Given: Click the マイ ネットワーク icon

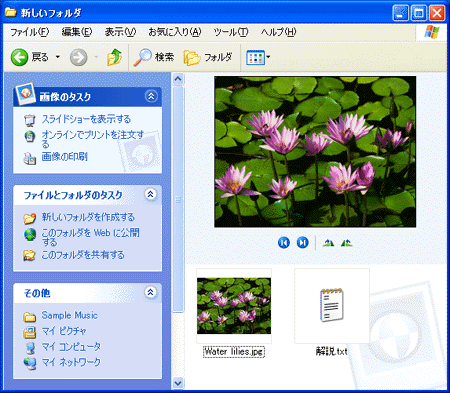Looking at the screenshot, I should pyautogui.click(x=30, y=363).
